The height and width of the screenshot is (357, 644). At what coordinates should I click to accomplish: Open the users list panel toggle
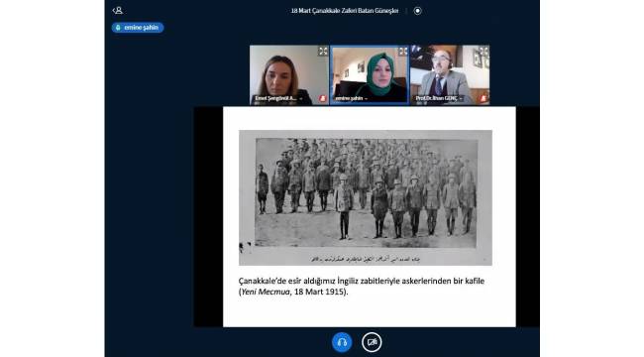(x=118, y=10)
